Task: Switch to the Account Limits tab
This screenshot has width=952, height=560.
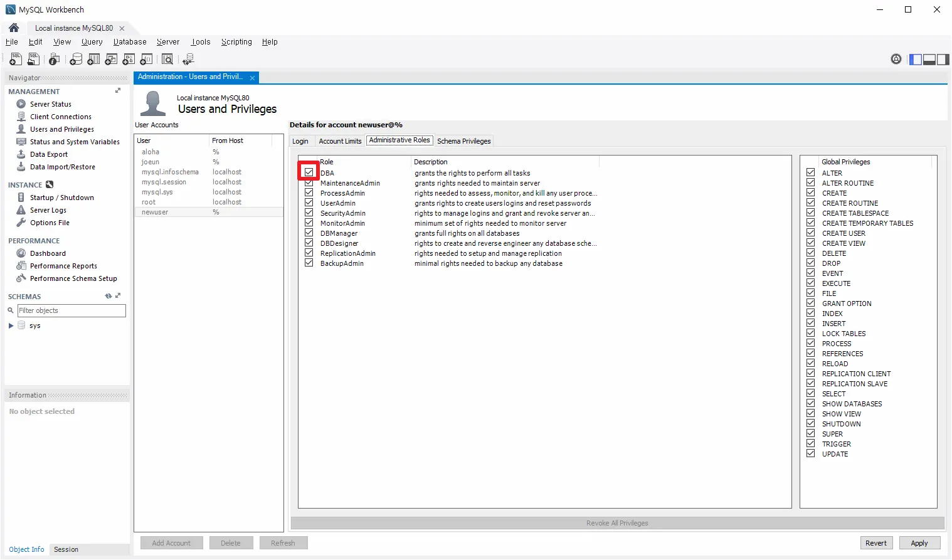Action: pyautogui.click(x=340, y=141)
